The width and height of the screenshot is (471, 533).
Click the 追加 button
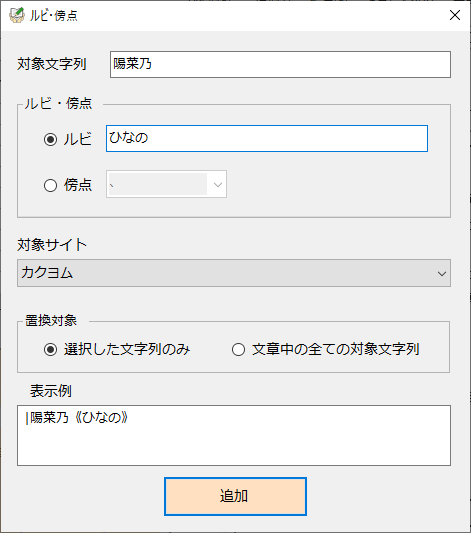(236, 496)
